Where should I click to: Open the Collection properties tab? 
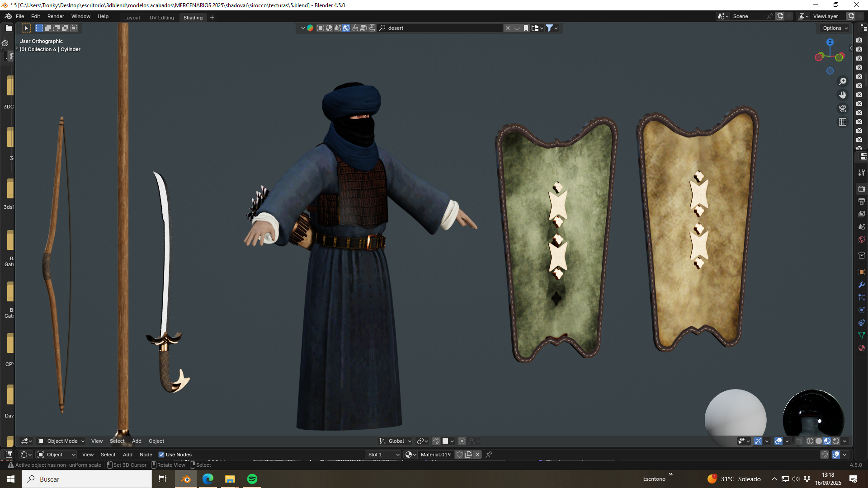862,256
